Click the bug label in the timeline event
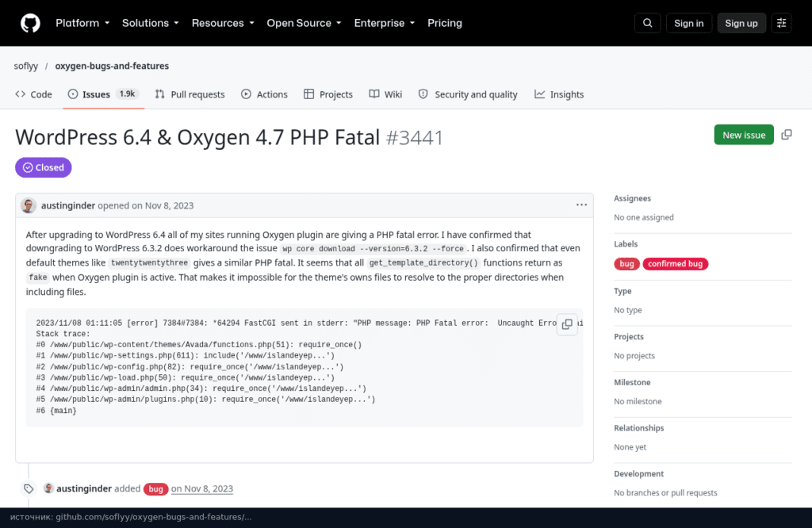 [x=156, y=489]
